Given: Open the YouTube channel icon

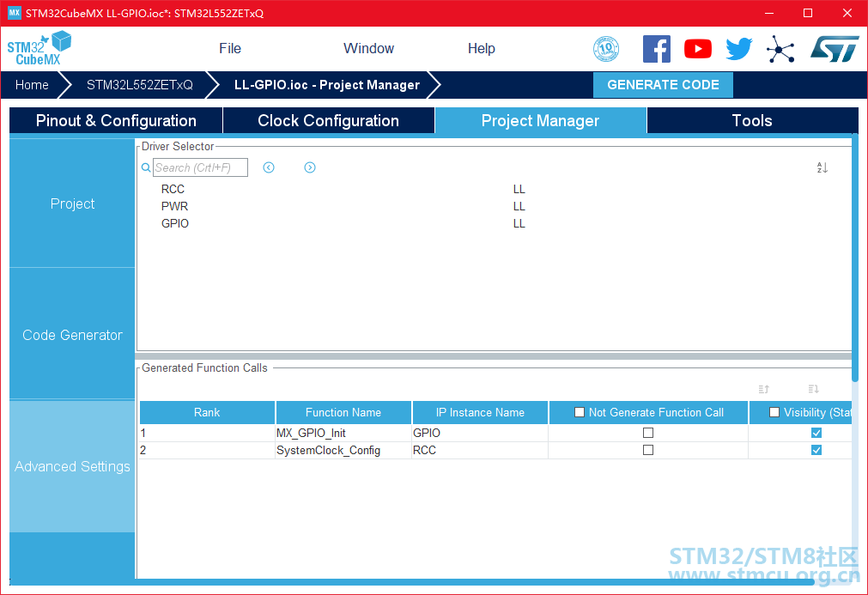Looking at the screenshot, I should pyautogui.click(x=697, y=49).
